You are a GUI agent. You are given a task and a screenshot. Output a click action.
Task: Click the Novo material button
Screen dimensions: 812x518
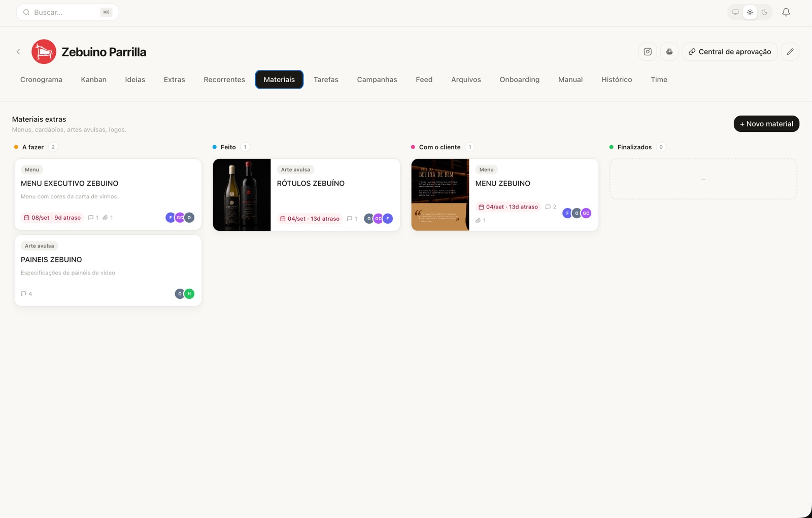(766, 124)
